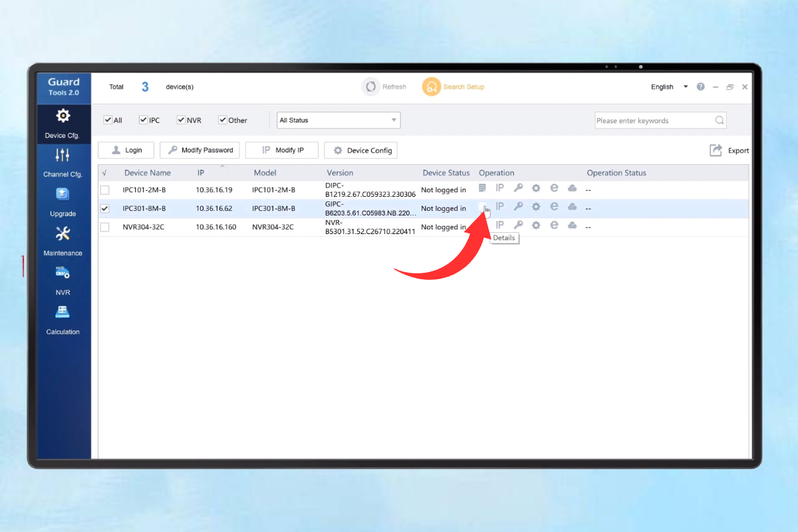Click the Modify Password button
This screenshot has height=532, width=798.
(x=199, y=150)
